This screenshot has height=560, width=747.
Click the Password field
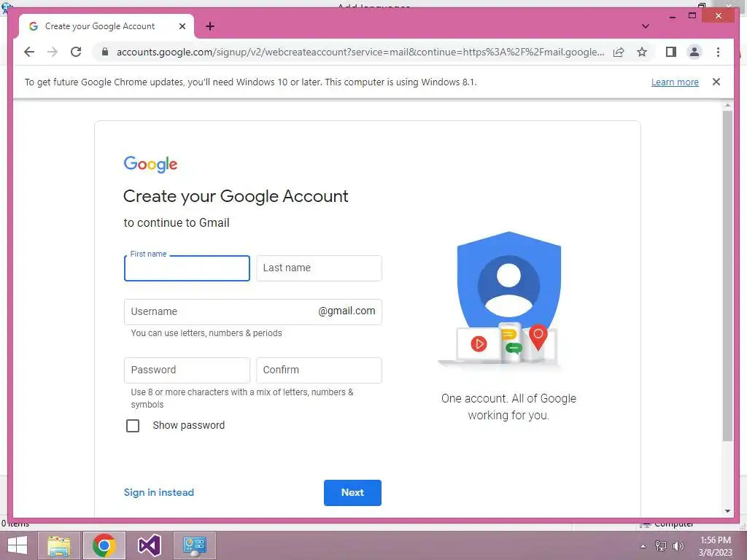(187, 370)
